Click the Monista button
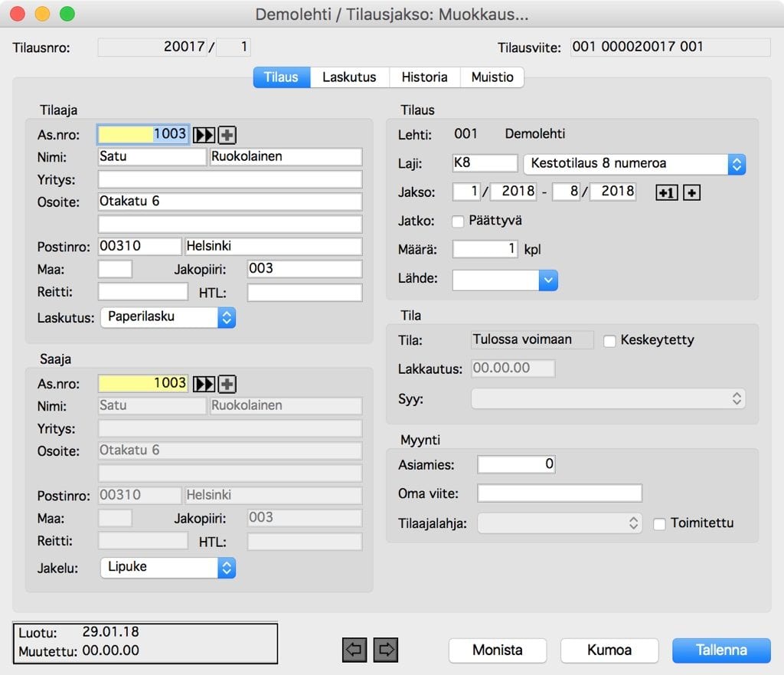Image resolution: width=784 pixels, height=675 pixels. click(x=498, y=650)
